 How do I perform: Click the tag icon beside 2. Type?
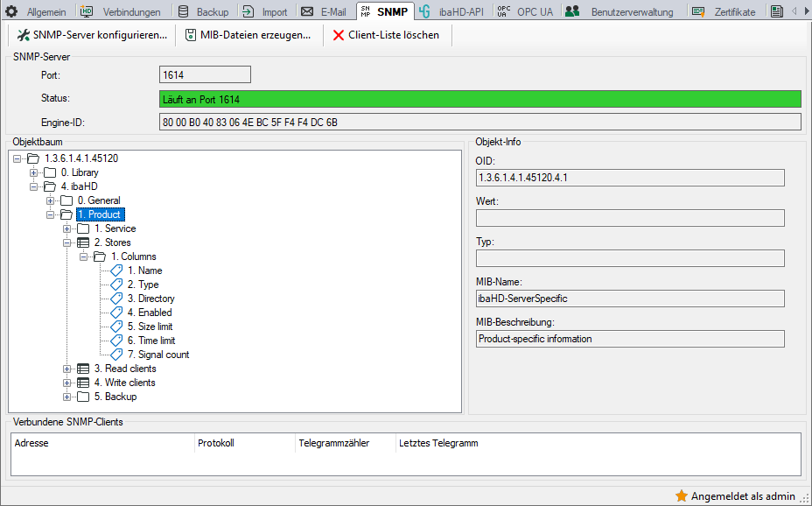click(x=116, y=285)
